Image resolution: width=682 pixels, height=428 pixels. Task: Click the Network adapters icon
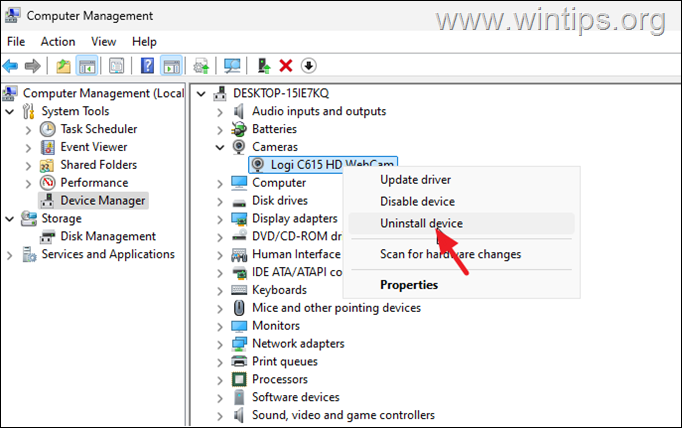click(239, 344)
